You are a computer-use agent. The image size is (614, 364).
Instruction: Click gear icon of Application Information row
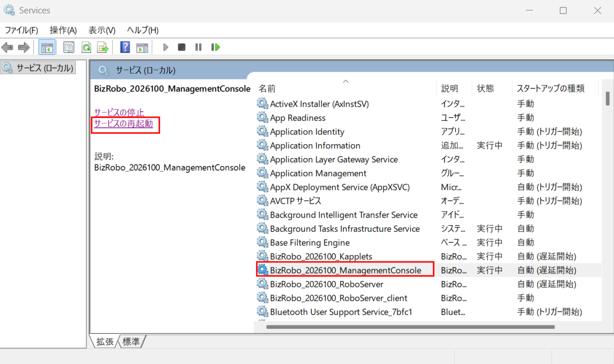(x=262, y=145)
